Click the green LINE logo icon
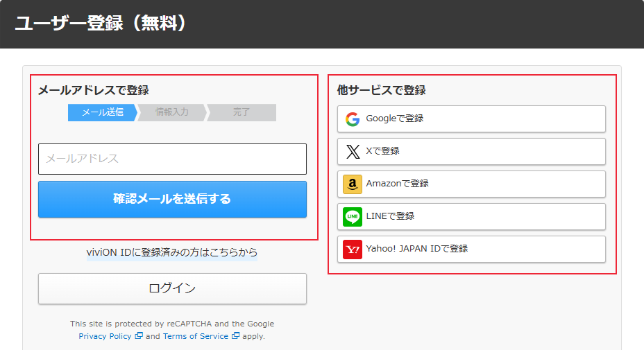This screenshot has width=644, height=350. [x=353, y=216]
